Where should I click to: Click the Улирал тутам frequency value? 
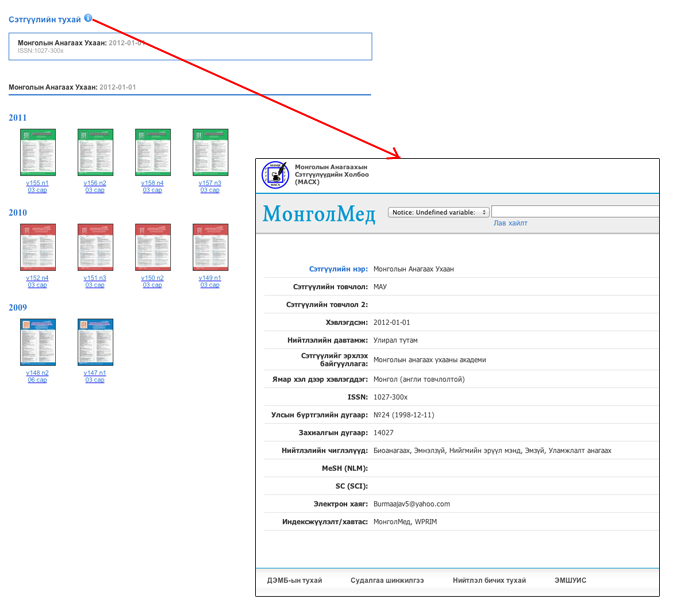click(396, 341)
